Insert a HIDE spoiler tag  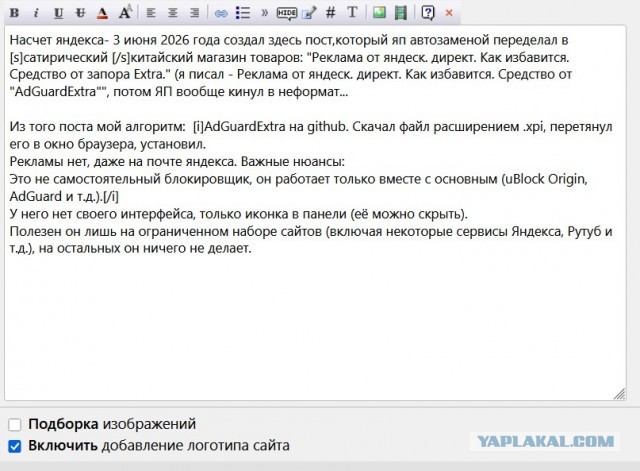pos(287,13)
